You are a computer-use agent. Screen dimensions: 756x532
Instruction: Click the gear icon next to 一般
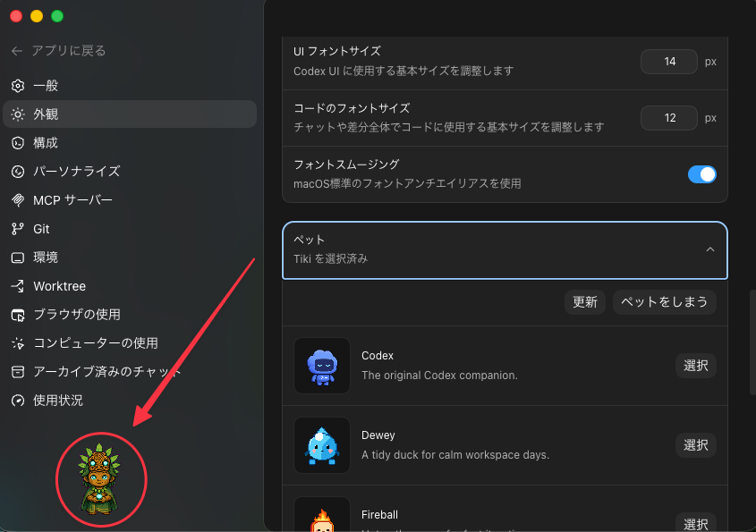[x=18, y=86]
